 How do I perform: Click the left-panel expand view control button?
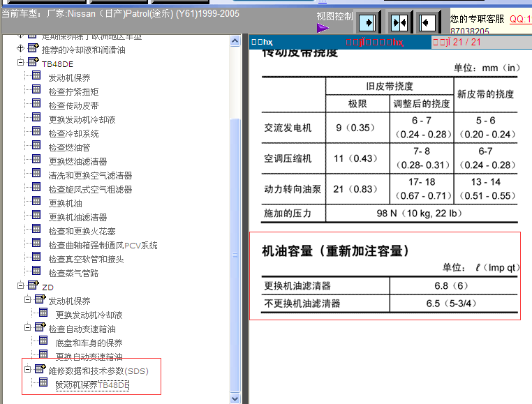[x=427, y=23]
